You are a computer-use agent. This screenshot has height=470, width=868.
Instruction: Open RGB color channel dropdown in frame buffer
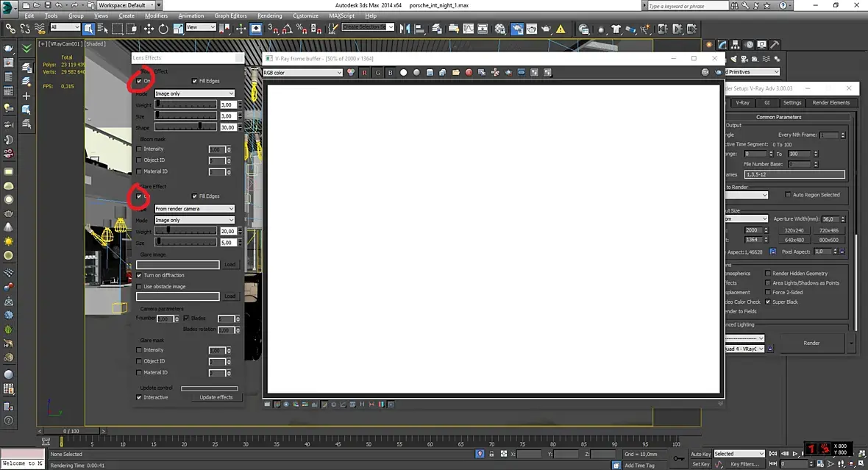pos(303,73)
